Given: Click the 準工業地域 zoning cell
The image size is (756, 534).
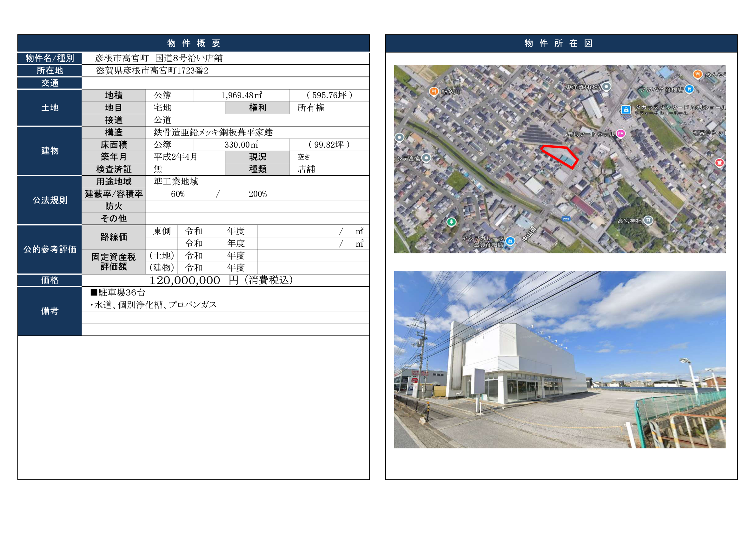Looking at the screenshot, I should click(x=176, y=181).
